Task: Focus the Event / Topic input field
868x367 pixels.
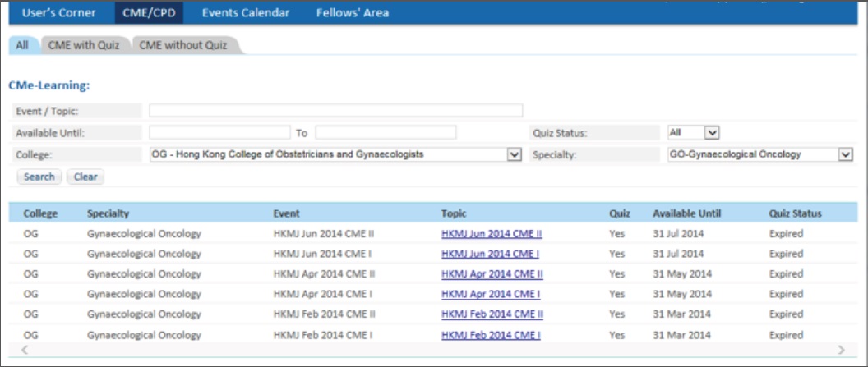Action: (335, 111)
